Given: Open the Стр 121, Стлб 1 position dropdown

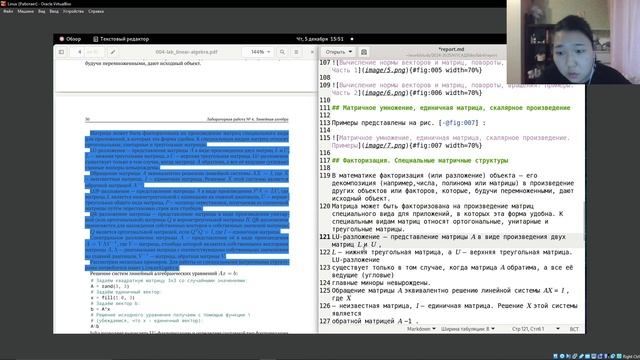Looking at the screenshot, I should point(535,329).
